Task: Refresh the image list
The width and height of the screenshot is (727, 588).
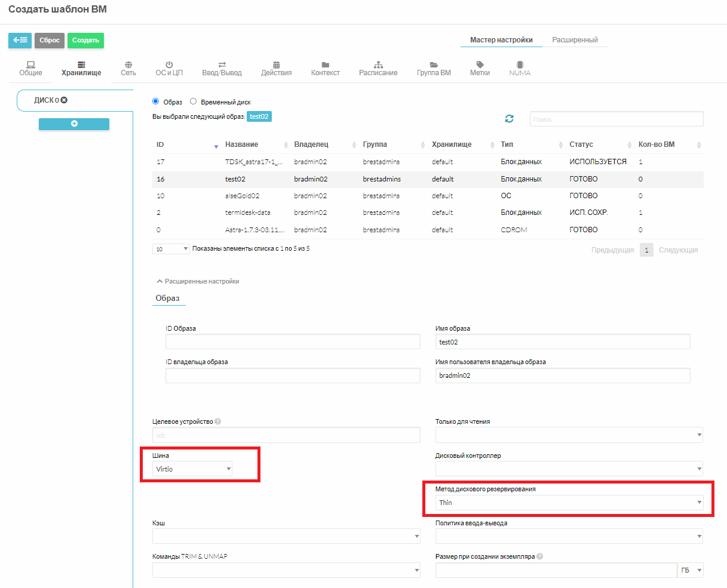Action: [x=509, y=119]
